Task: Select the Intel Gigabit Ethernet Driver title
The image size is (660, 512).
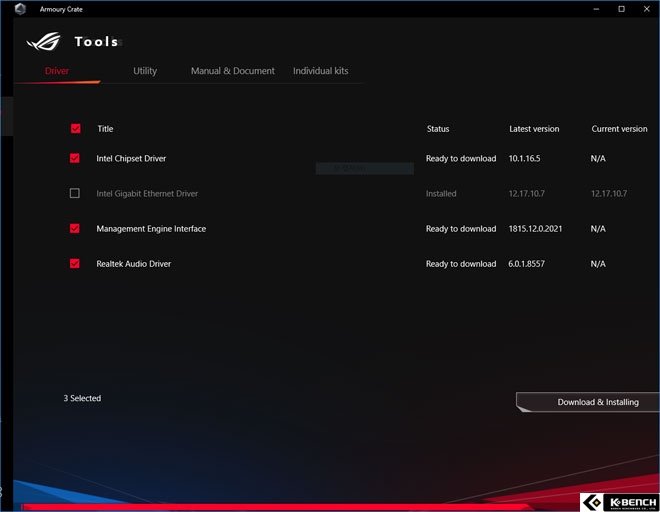Action: (x=147, y=194)
